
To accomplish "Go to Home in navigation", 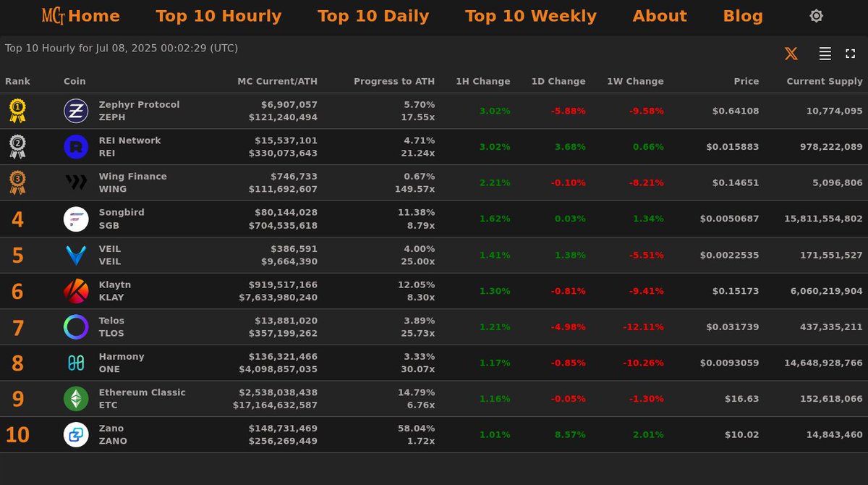I will 94,16.
